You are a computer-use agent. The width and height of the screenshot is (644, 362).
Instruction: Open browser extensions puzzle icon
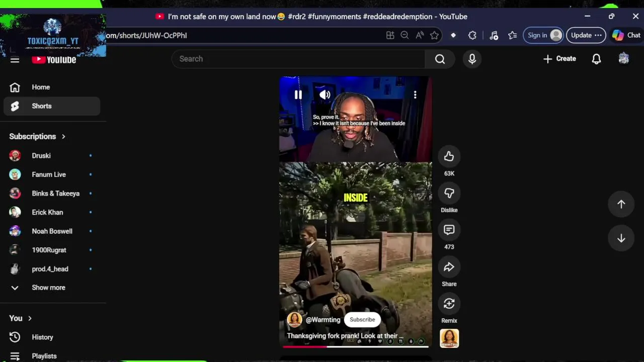click(472, 35)
